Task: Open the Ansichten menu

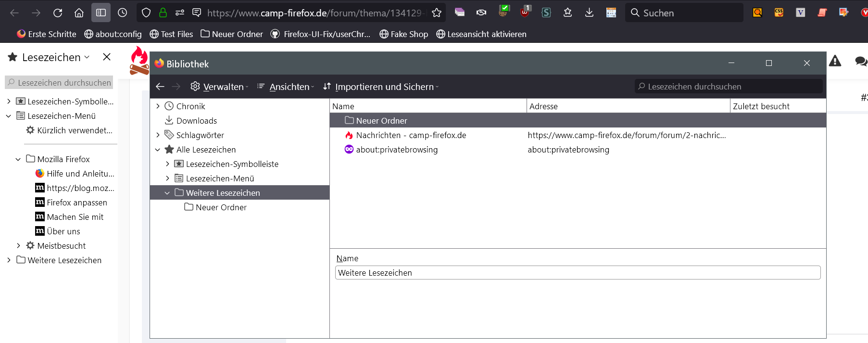Action: [x=286, y=87]
